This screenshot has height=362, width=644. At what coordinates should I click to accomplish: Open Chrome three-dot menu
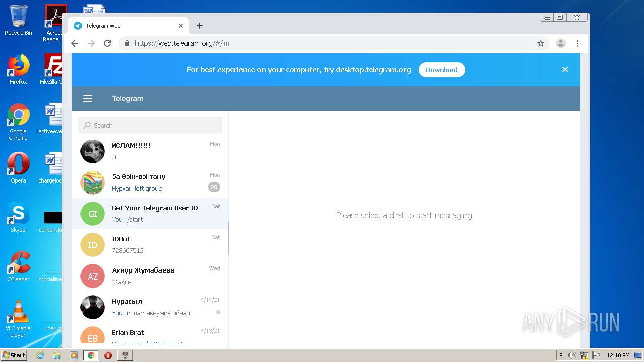[x=578, y=43]
